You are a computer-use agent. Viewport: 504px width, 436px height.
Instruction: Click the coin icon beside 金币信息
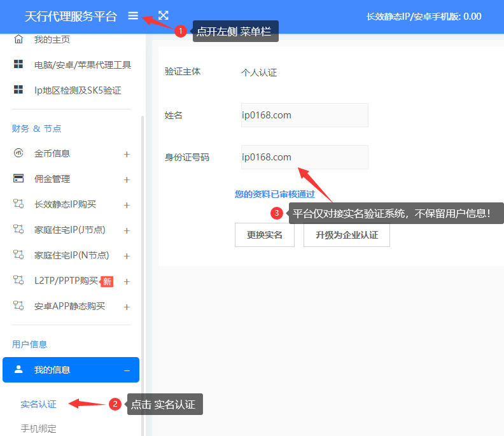tap(18, 153)
